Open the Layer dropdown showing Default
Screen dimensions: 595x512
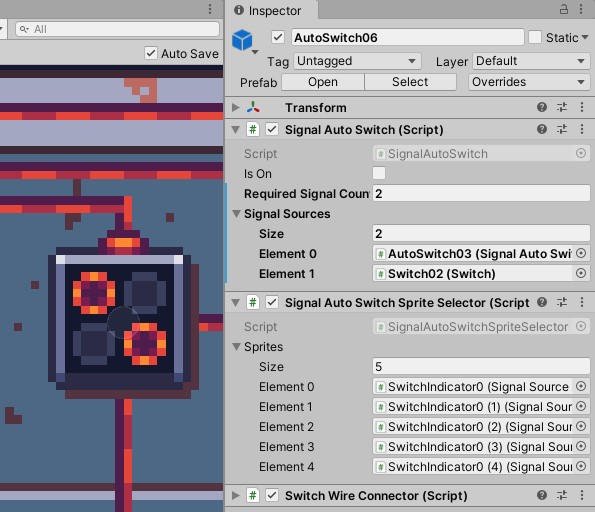coord(531,61)
